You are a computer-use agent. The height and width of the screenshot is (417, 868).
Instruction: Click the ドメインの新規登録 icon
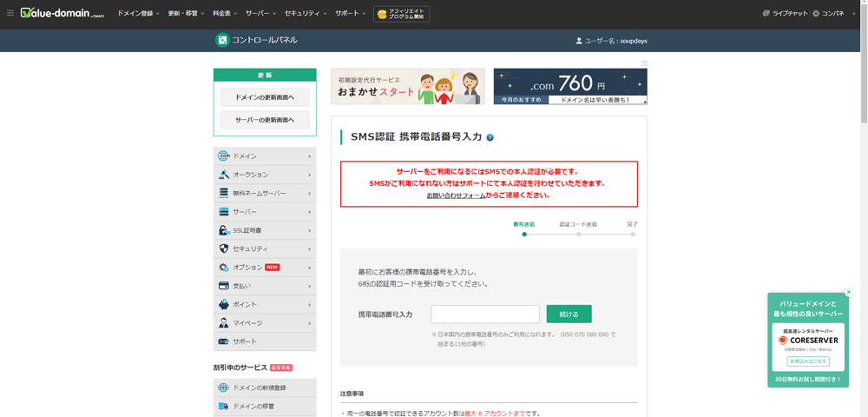point(224,387)
